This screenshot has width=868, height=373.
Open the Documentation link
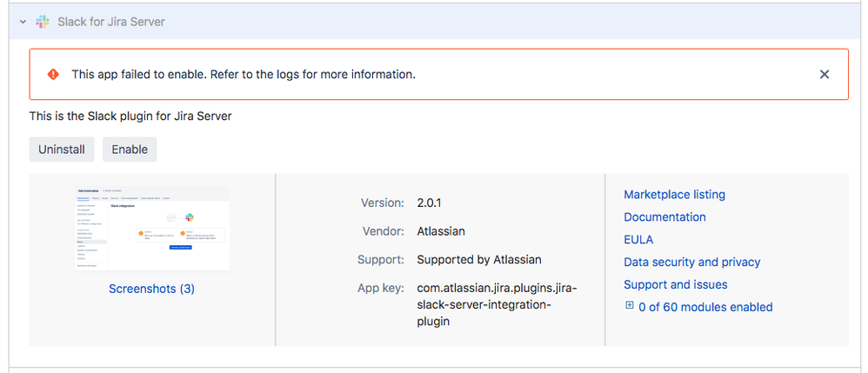pos(664,217)
